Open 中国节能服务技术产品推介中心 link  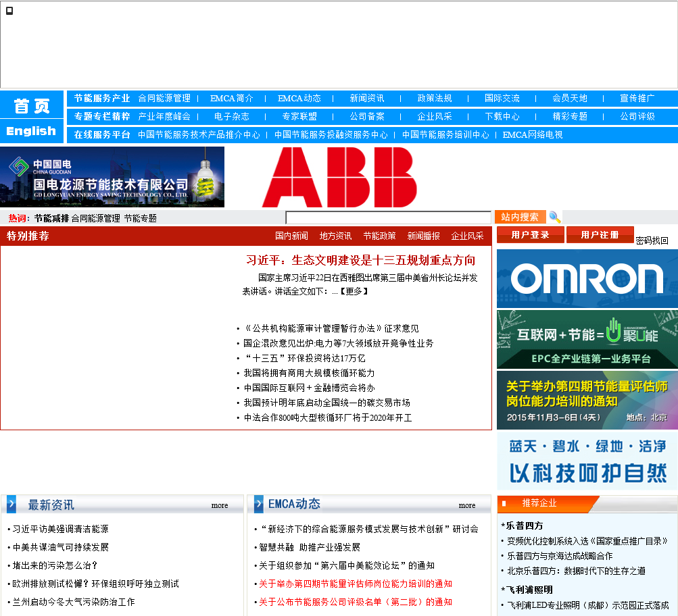coord(199,135)
